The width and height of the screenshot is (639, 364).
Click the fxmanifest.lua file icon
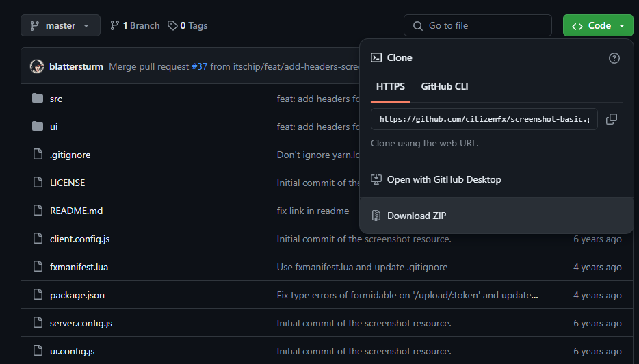pos(38,267)
